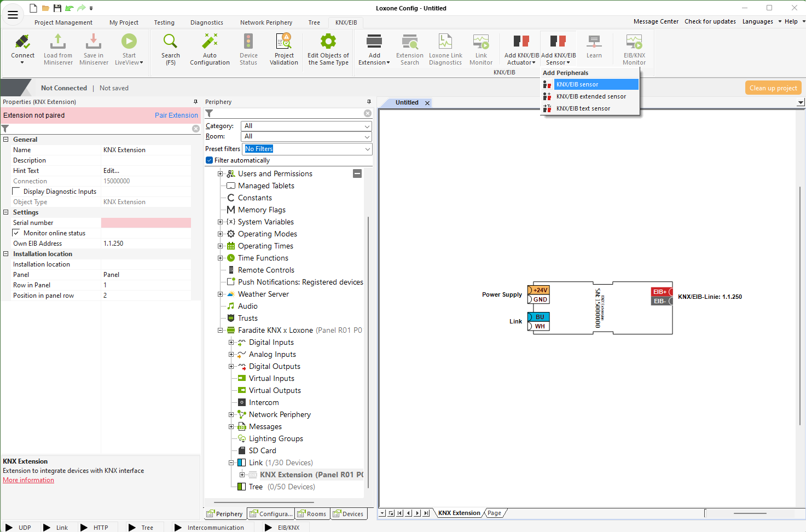Open the Preset filters combo box

tap(307, 149)
